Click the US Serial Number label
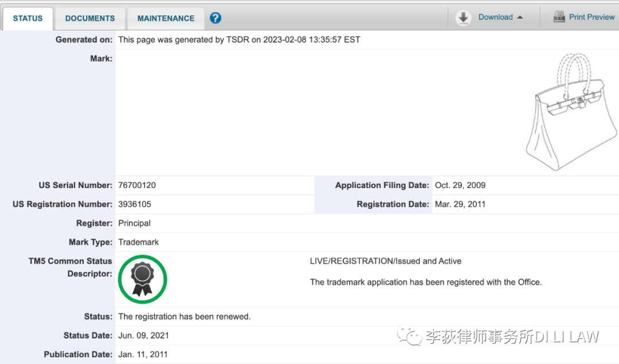The height and width of the screenshot is (364, 619). point(76,185)
